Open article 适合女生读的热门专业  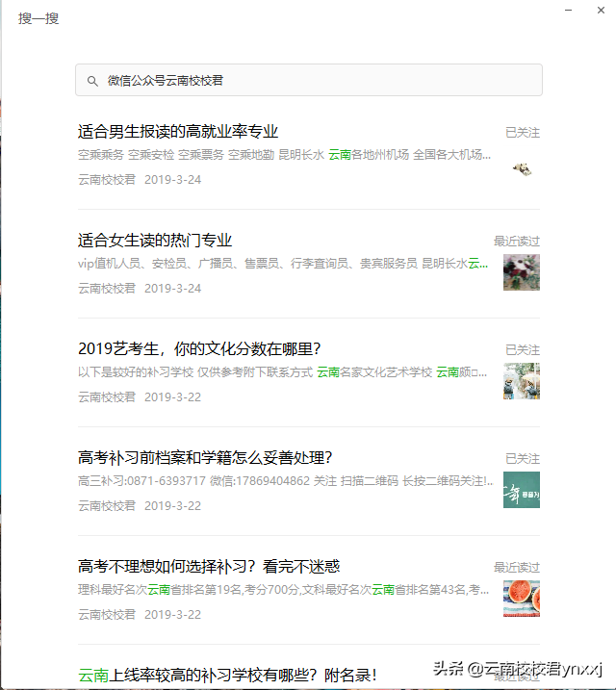click(155, 241)
